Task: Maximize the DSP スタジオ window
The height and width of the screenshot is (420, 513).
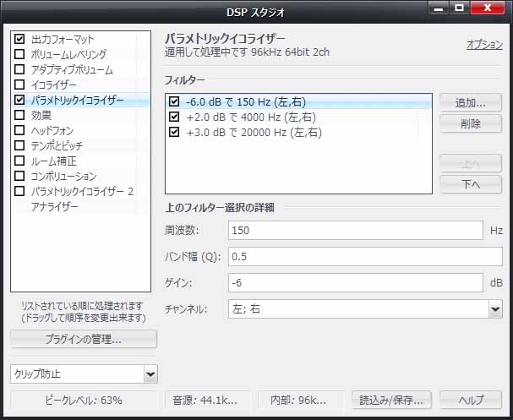Action: pos(460,8)
